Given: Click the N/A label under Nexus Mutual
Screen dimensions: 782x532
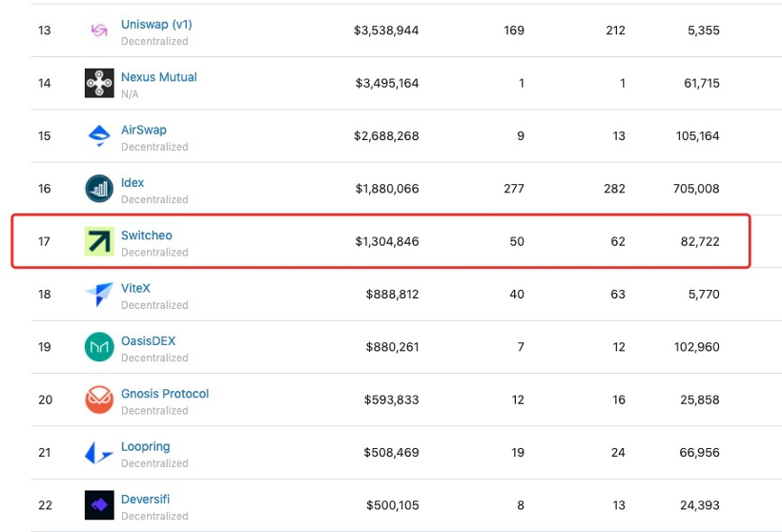Looking at the screenshot, I should click(x=130, y=94).
